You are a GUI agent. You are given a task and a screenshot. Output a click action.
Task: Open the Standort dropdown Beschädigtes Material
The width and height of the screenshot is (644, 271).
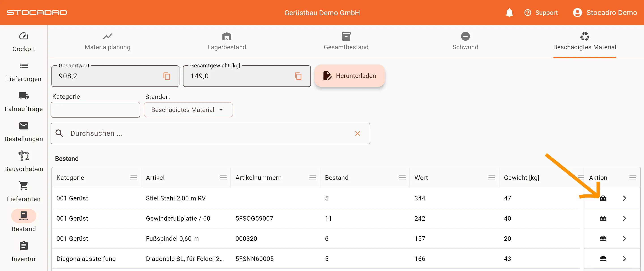coord(188,110)
